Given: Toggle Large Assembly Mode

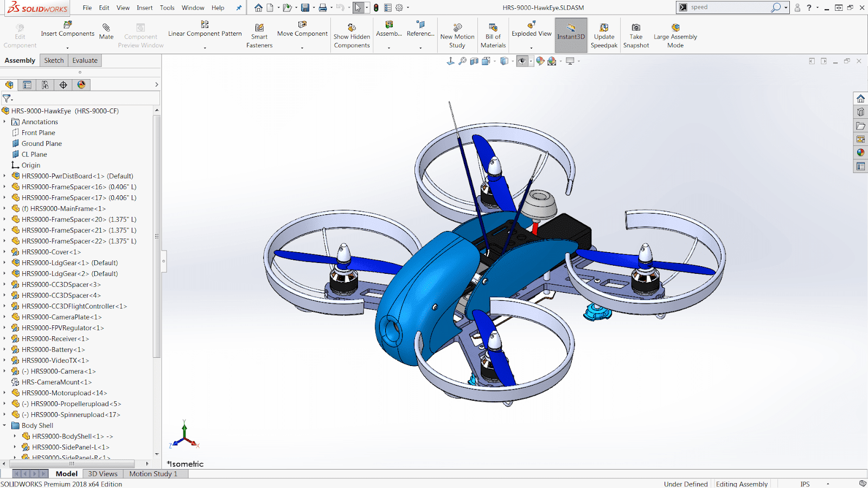Looking at the screenshot, I should [675, 34].
